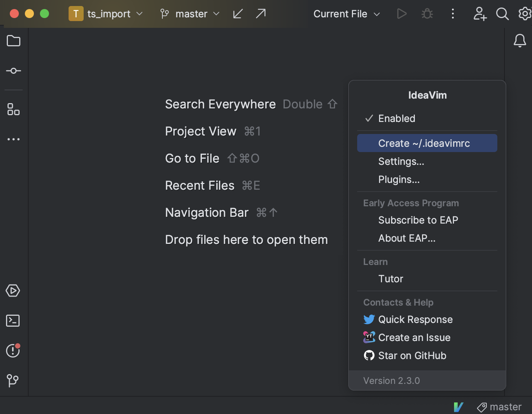Viewport: 532px width, 414px height.
Task: Disable IdeaVim by unchecking Enabled
Action: click(396, 118)
